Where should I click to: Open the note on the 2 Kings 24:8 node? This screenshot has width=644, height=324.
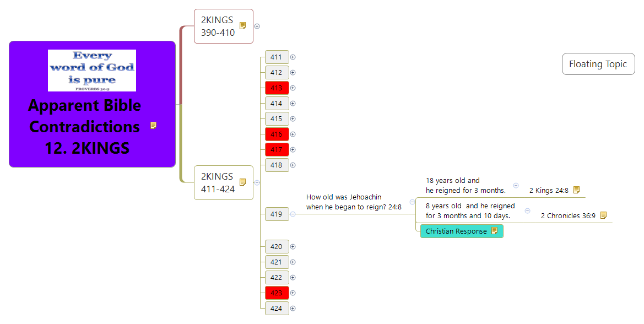[x=576, y=190]
